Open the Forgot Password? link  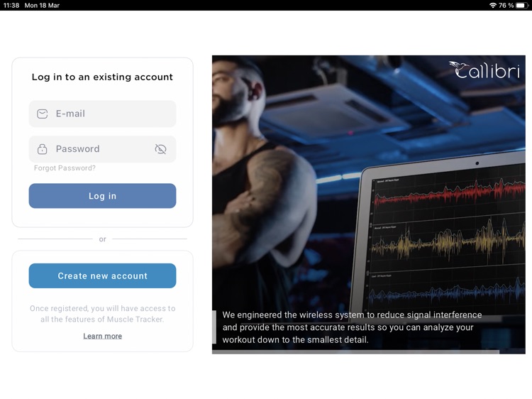click(x=65, y=168)
